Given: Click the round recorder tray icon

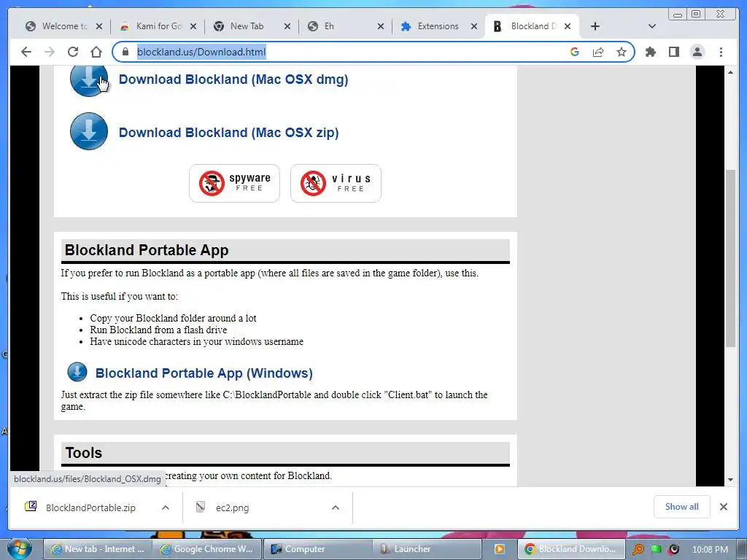Looking at the screenshot, I should click(674, 549).
